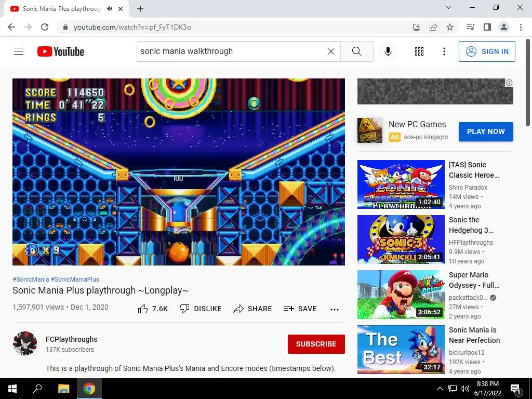Open the YouTube apps grid

point(419,51)
